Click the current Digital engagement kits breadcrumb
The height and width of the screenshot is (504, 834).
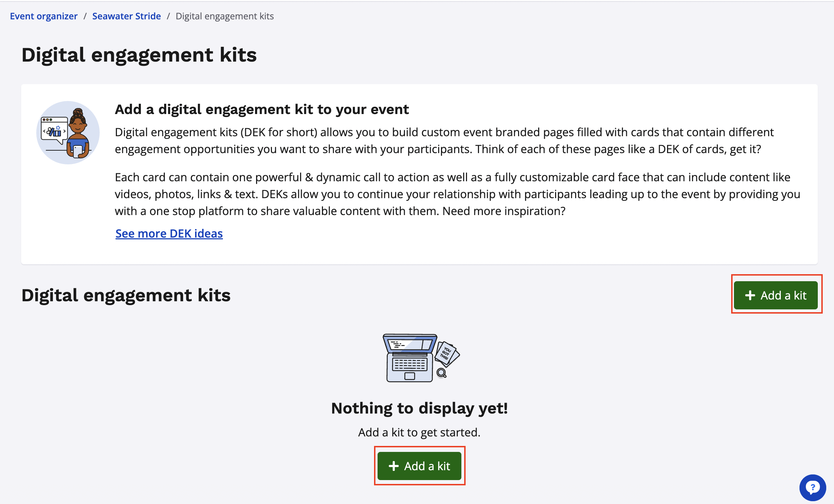(x=225, y=16)
